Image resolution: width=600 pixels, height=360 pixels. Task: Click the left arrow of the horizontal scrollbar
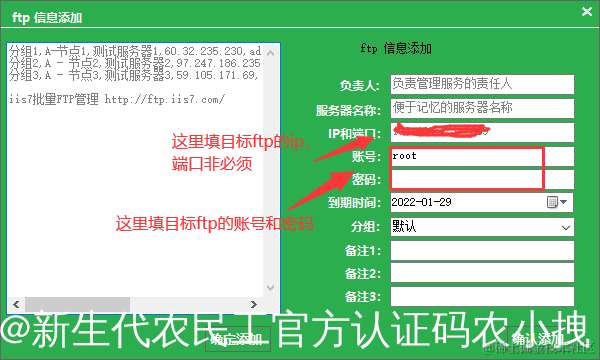tap(16, 305)
